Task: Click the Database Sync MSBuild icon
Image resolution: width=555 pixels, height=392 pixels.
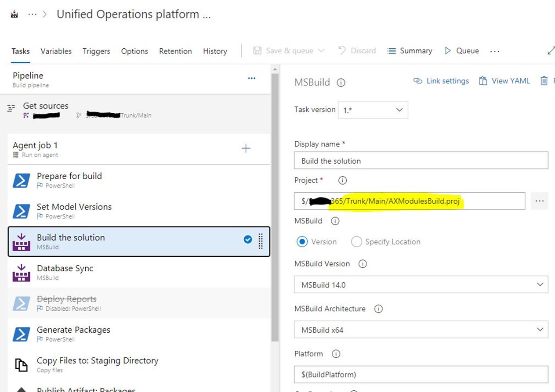Action: pyautogui.click(x=21, y=273)
